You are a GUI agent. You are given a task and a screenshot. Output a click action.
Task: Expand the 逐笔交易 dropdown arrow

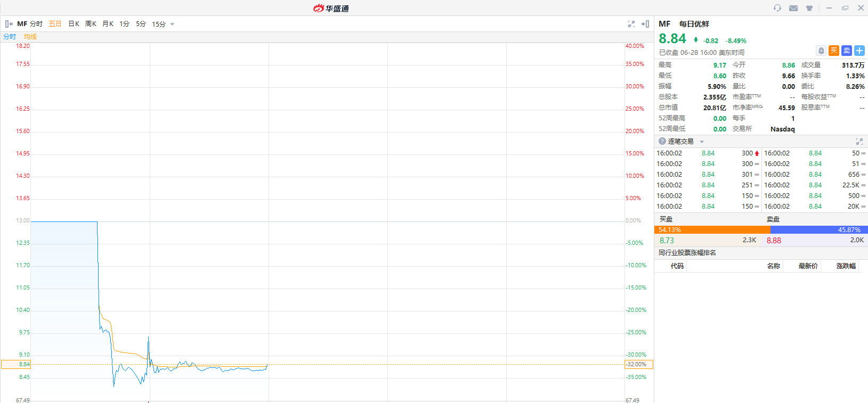702,142
